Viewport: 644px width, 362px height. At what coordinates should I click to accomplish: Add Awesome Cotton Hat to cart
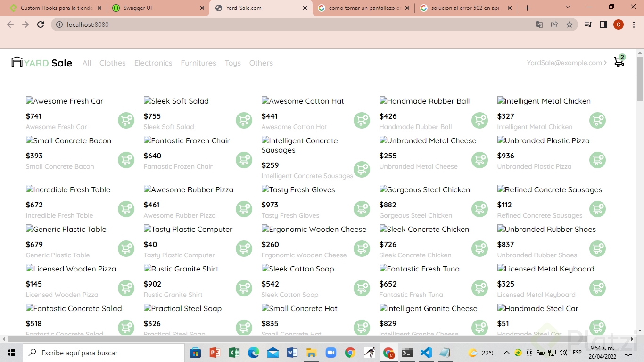click(x=362, y=121)
